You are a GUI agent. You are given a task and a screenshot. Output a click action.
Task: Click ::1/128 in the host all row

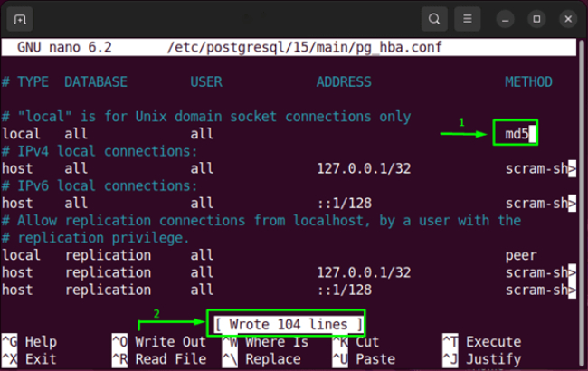coord(345,204)
